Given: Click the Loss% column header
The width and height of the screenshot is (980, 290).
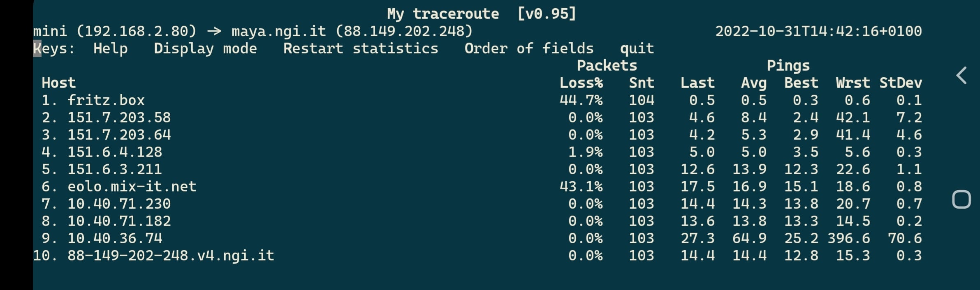Looking at the screenshot, I should pos(581,83).
